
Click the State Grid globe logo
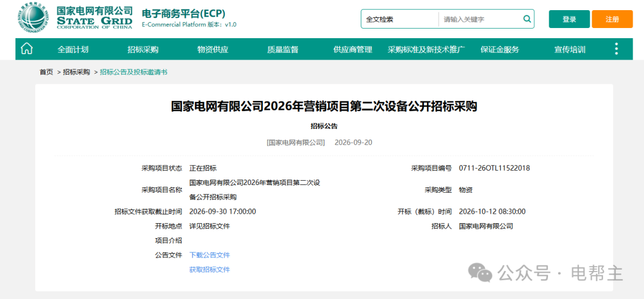[33, 18]
